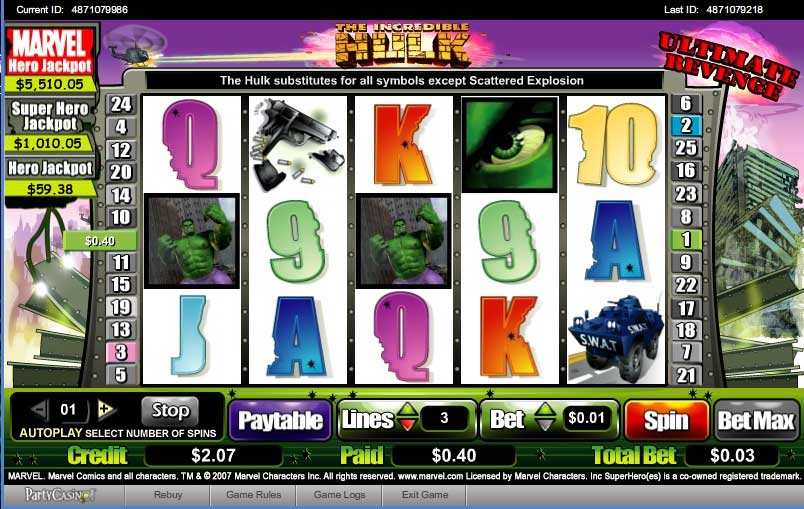Open Game Rules
The height and width of the screenshot is (509, 804).
253,495
